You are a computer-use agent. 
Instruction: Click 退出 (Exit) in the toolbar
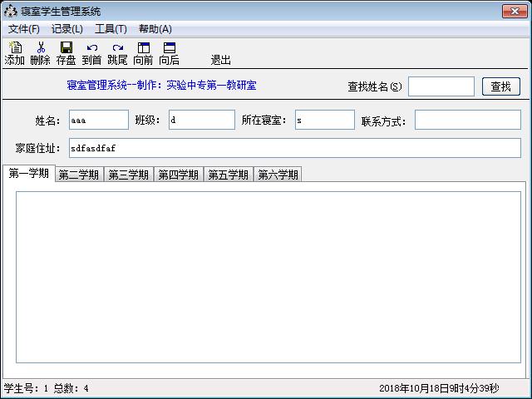click(x=220, y=60)
